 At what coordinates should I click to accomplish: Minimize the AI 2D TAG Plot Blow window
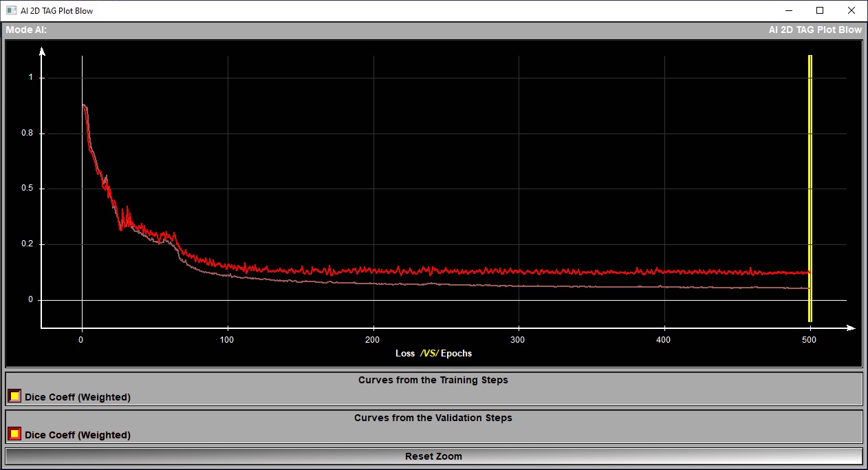[x=788, y=11]
